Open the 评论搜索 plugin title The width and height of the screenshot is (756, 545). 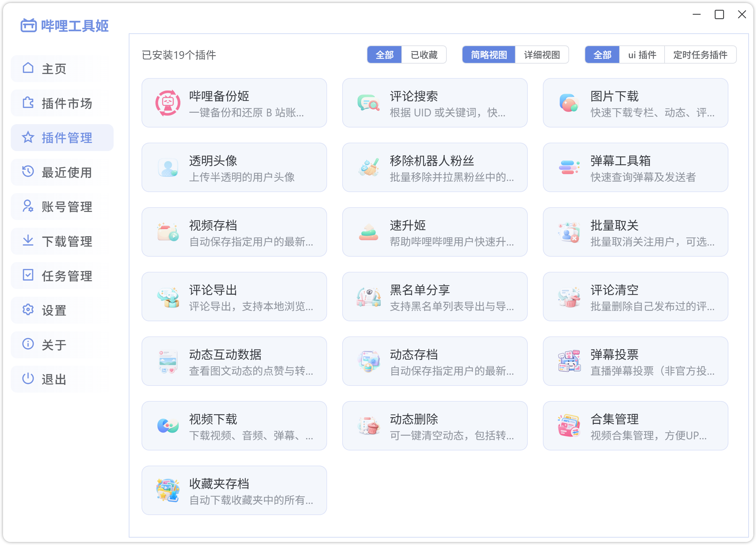(413, 96)
